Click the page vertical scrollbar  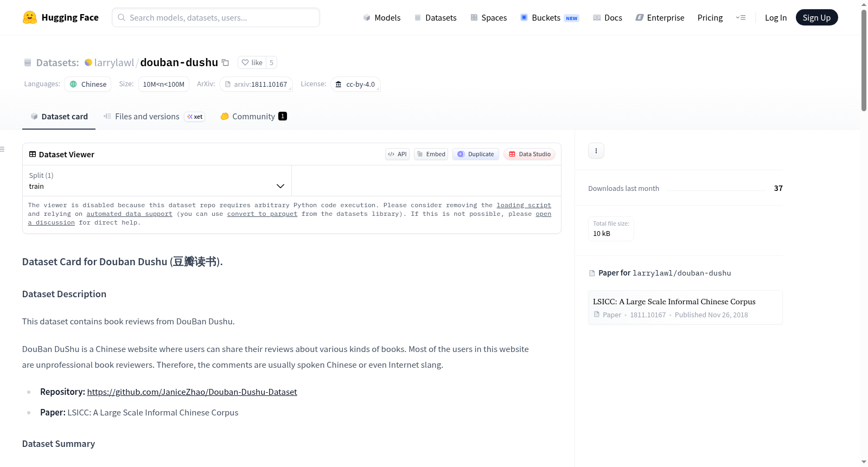(x=864, y=60)
